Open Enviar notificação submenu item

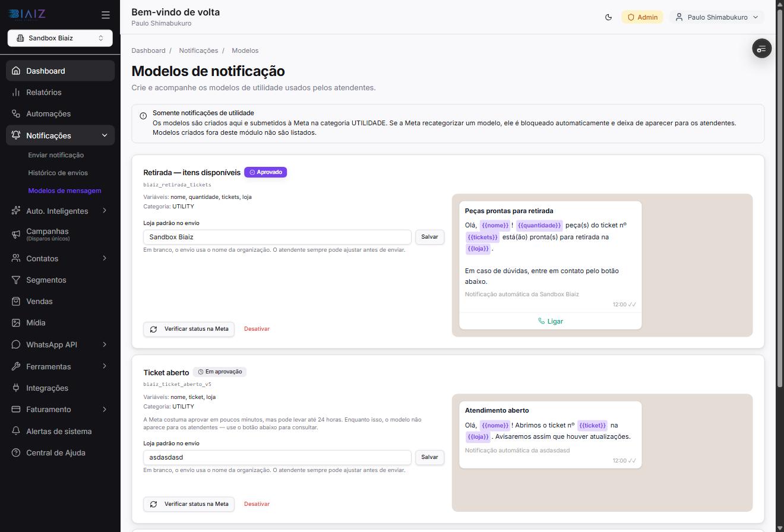tap(56, 155)
